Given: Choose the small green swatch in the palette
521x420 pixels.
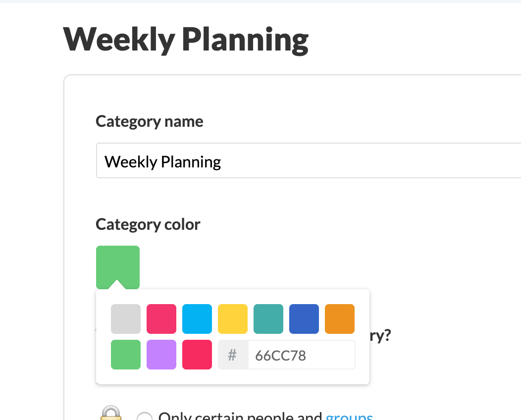Looking at the screenshot, I should tap(126, 355).
